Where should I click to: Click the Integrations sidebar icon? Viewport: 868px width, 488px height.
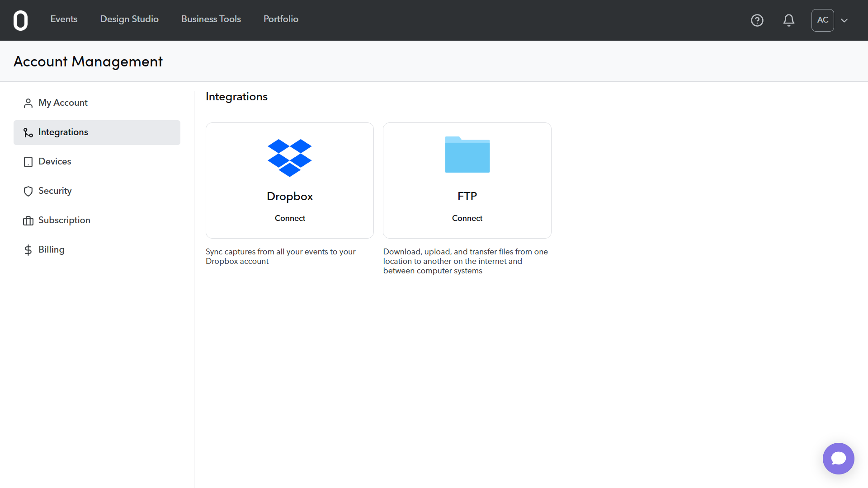[28, 132]
